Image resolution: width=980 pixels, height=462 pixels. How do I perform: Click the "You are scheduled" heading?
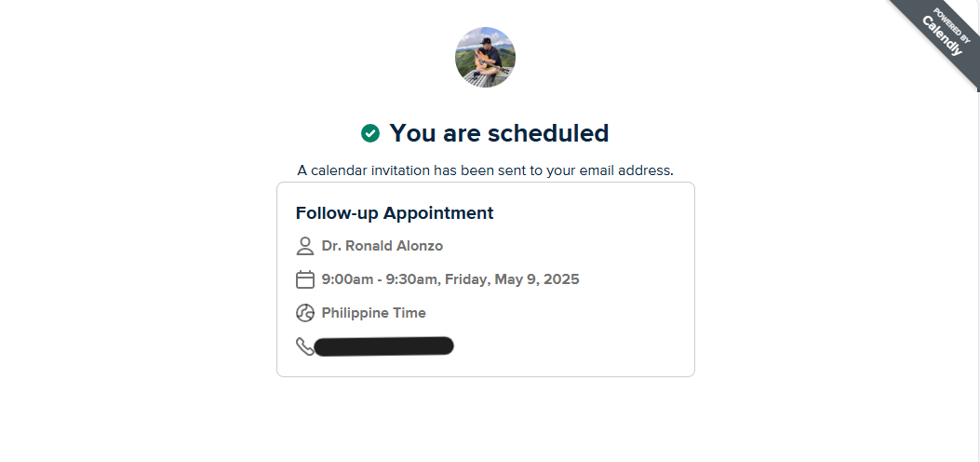pyautogui.click(x=499, y=133)
